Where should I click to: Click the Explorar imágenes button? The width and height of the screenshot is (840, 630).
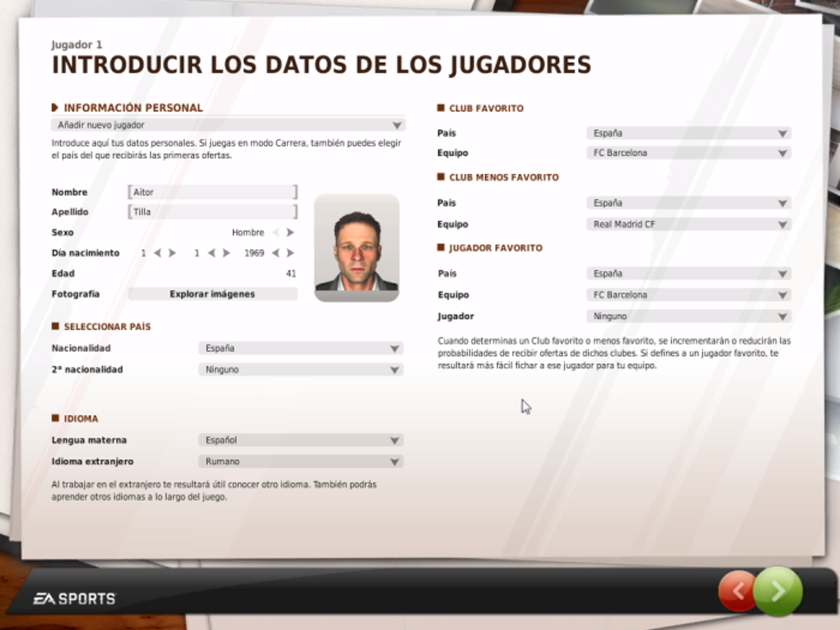pyautogui.click(x=212, y=294)
